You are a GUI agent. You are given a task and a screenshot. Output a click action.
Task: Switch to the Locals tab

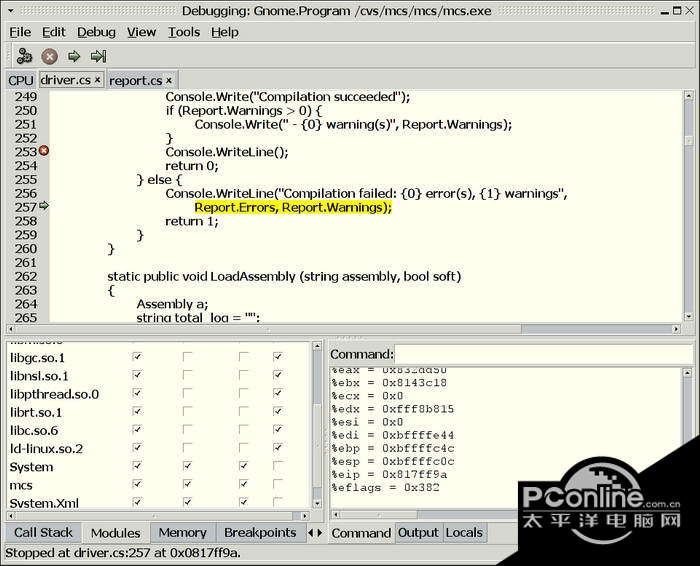pos(464,533)
